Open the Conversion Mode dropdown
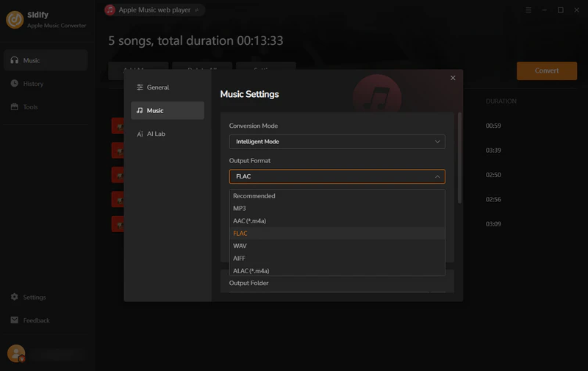Screen dimensions: 588x371 (x=337, y=142)
